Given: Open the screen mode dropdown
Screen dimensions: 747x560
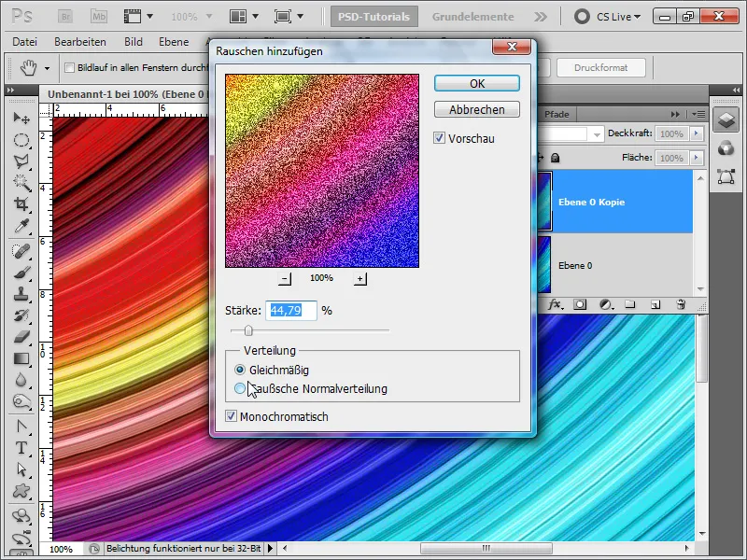Looking at the screenshot, I should pyautogui.click(x=300, y=17).
